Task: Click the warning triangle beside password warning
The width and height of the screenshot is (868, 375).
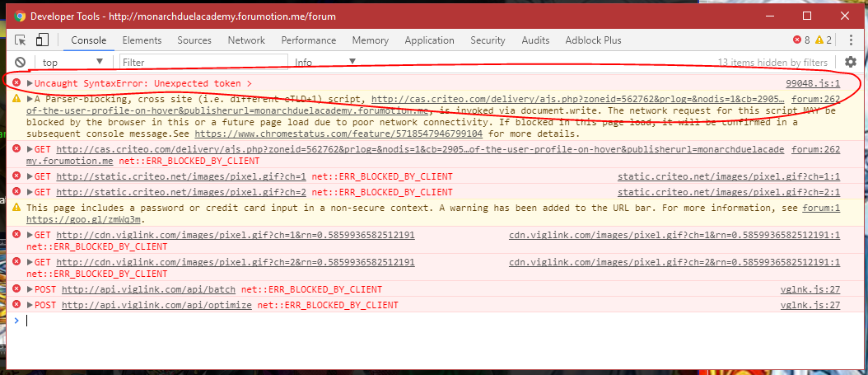Action: click(16, 207)
